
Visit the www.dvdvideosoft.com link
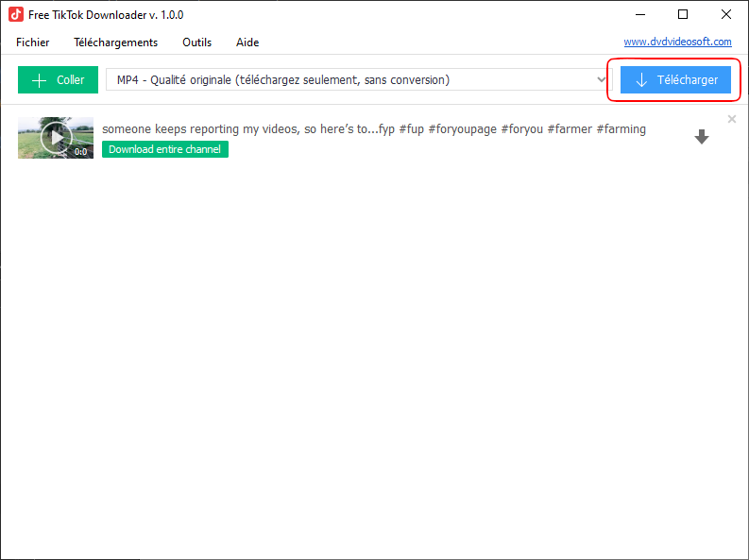(x=677, y=42)
